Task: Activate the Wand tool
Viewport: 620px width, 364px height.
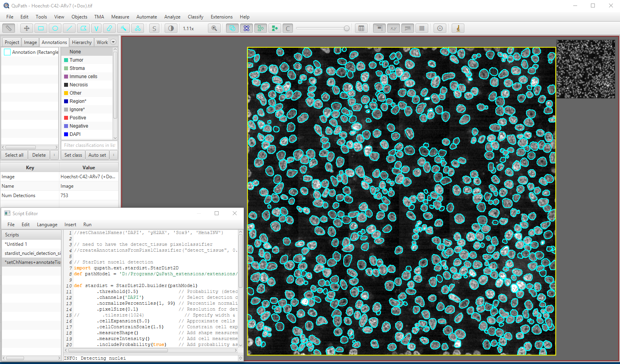Action: [123, 28]
